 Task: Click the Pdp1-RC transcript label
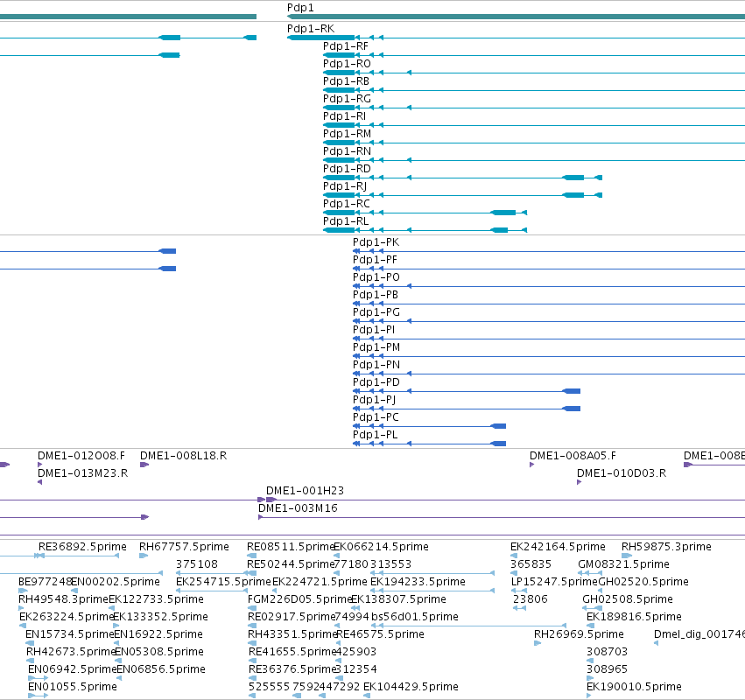tap(347, 204)
